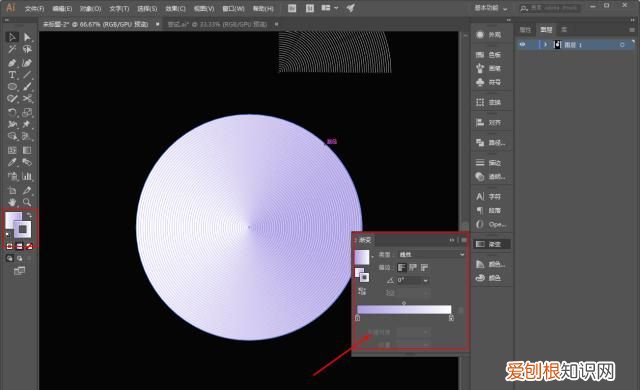
Task: Select the Magic Wand tool
Action: [x=12, y=50]
